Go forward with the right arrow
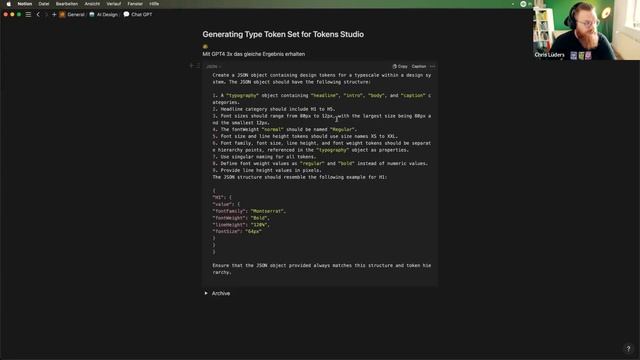The height and width of the screenshot is (360, 640). pyautogui.click(x=46, y=14)
